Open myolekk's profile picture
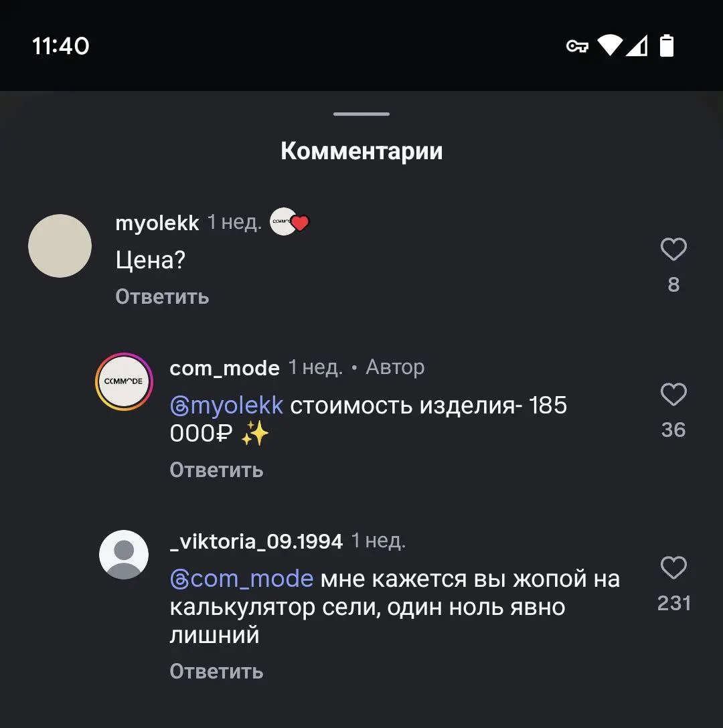Viewport: 723px width, 728px height. [60, 246]
